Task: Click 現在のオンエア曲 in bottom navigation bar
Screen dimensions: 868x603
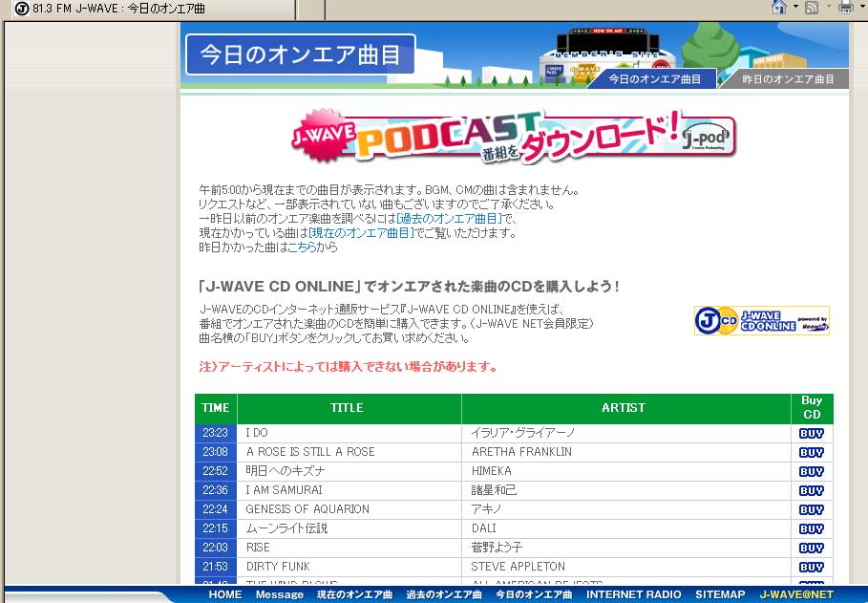Action: click(355, 594)
